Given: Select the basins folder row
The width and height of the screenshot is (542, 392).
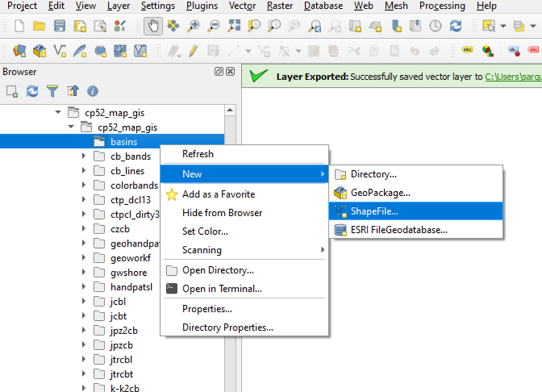Looking at the screenshot, I should coord(112,141).
